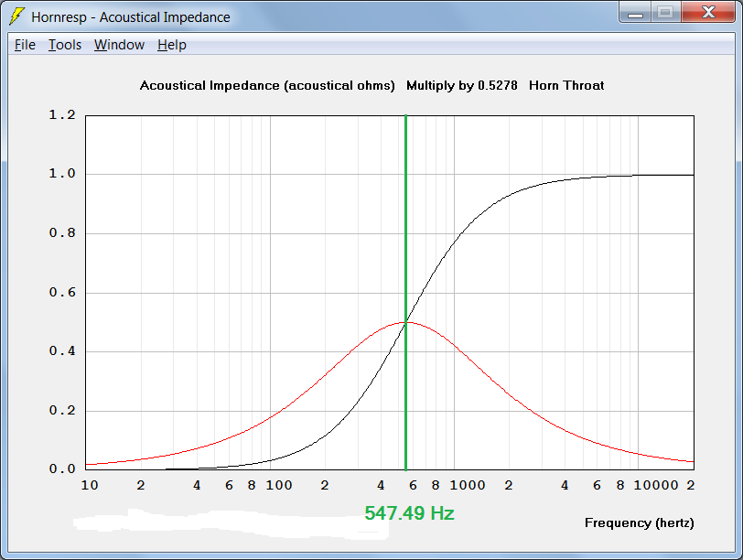Open the Help menu
Viewport: 743px width, 560px height.
(x=171, y=45)
